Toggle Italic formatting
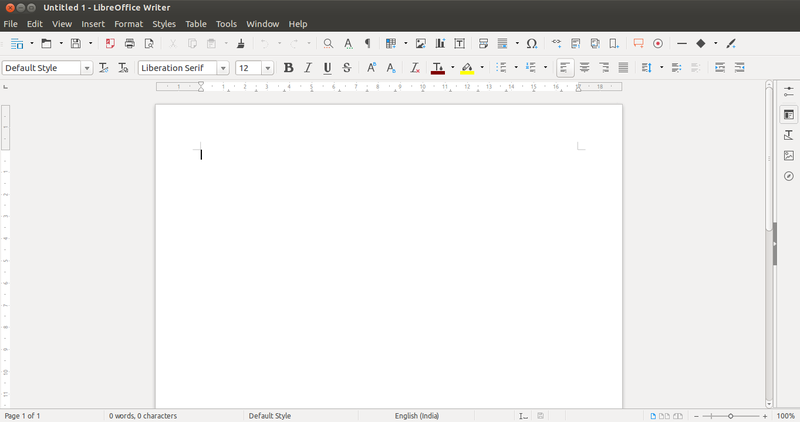This screenshot has width=800, height=422. coord(308,68)
